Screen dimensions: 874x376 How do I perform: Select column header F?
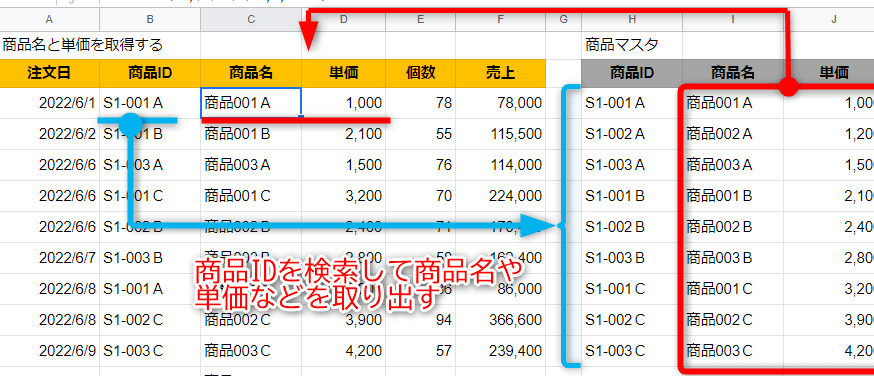pos(501,19)
